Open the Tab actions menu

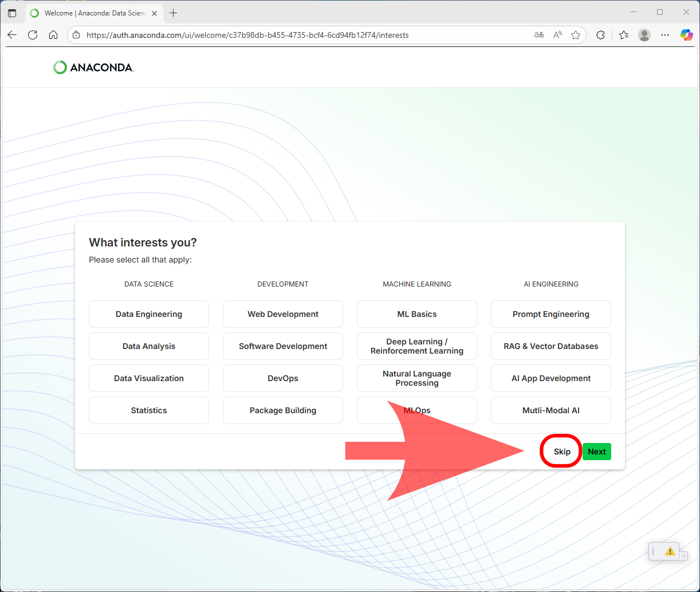(12, 13)
